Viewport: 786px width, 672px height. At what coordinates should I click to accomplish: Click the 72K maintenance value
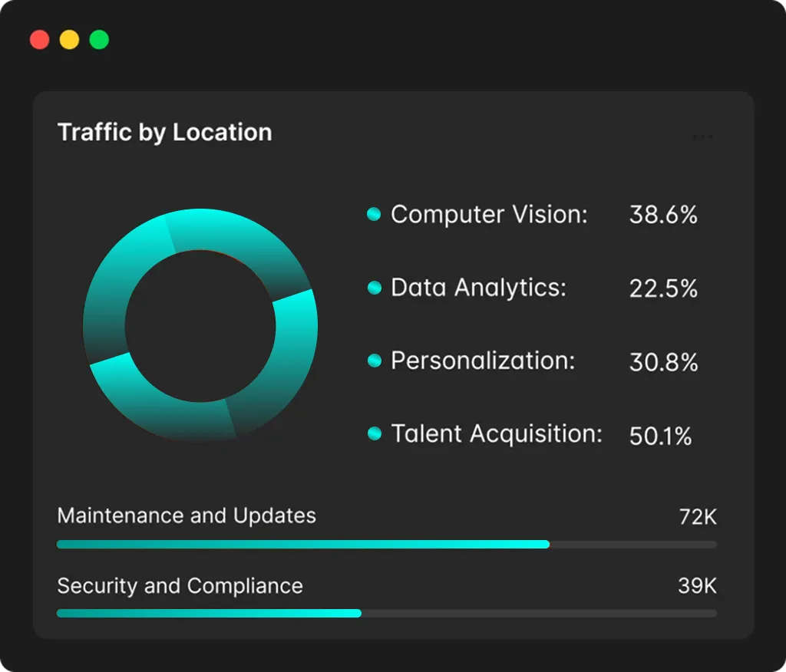coord(698,516)
